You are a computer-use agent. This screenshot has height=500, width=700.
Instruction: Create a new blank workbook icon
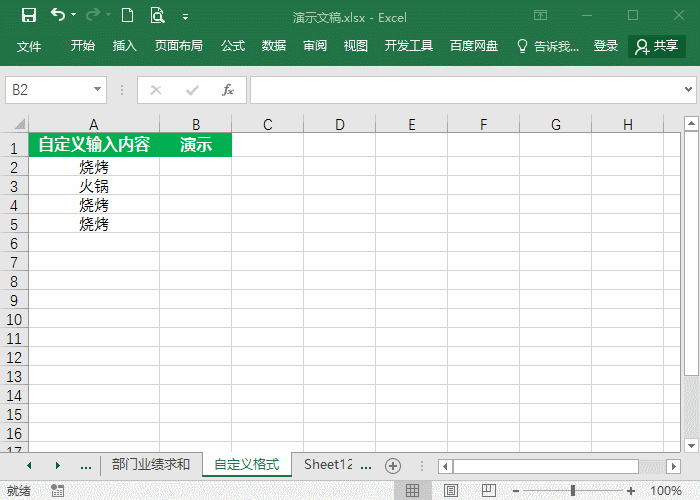(128, 16)
